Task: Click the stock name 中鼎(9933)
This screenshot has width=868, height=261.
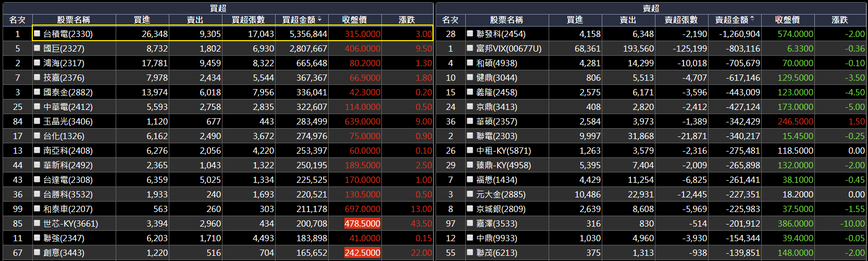Action: [497, 238]
